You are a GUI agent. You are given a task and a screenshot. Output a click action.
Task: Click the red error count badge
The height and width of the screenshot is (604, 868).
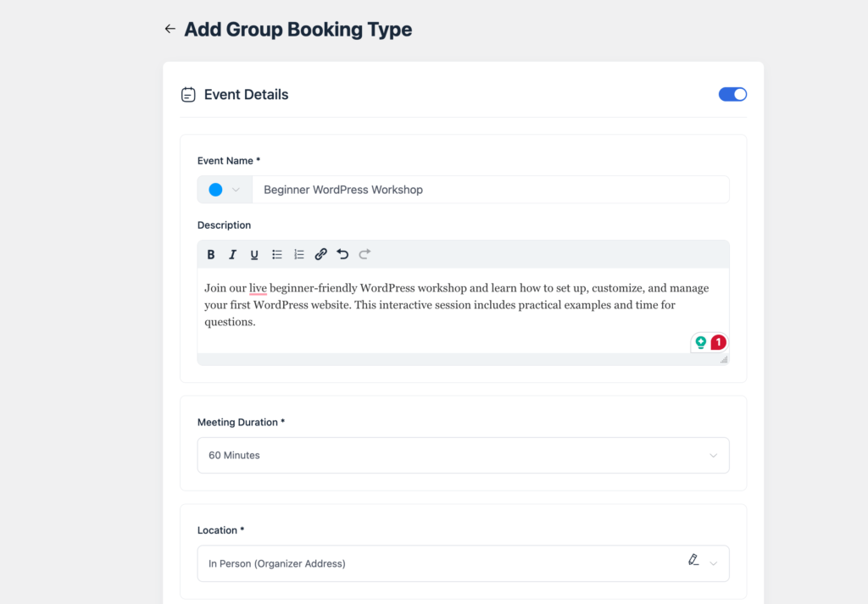[x=719, y=342]
